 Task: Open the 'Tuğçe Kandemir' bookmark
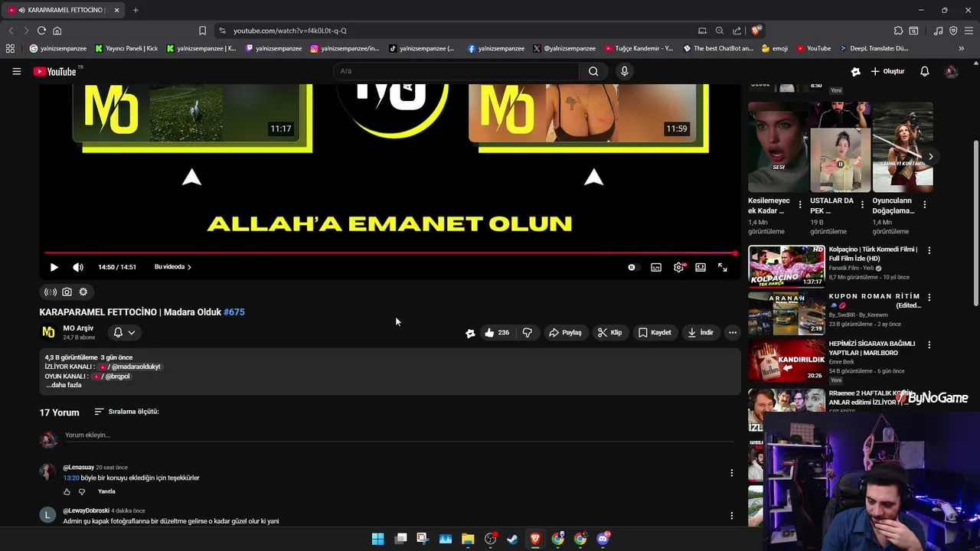(639, 48)
